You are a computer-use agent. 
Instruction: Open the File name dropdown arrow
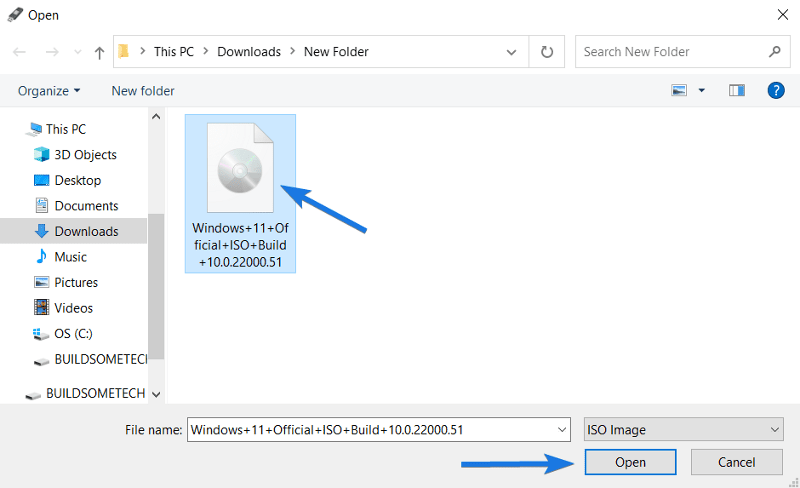(x=562, y=429)
